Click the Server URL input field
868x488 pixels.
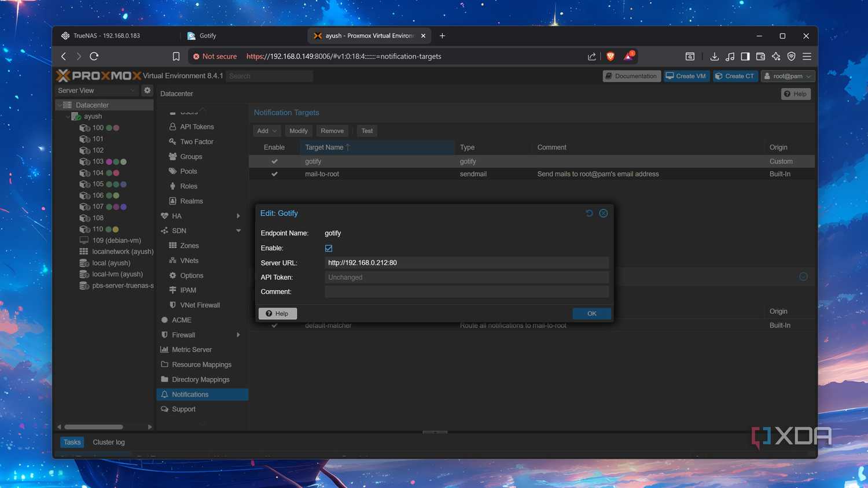point(466,263)
